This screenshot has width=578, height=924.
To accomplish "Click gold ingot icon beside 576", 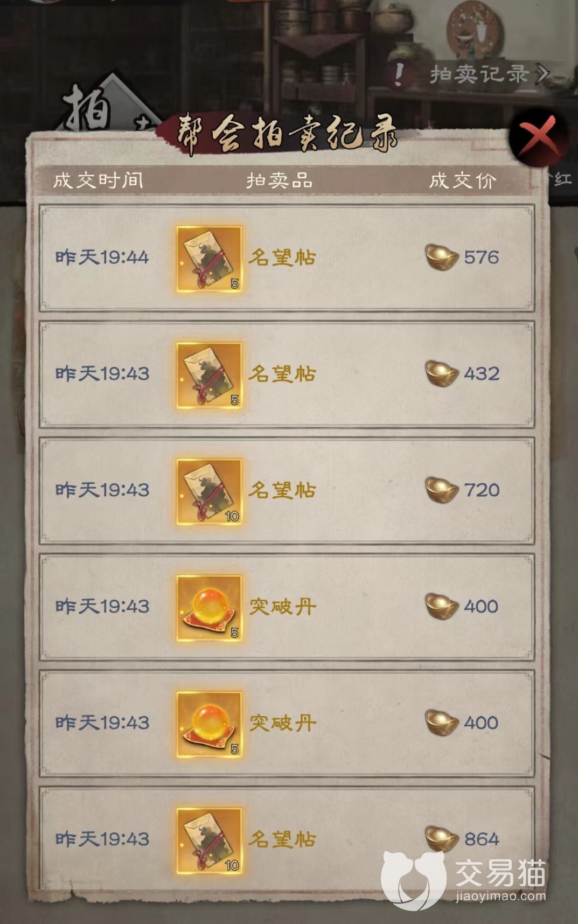I will (442, 256).
